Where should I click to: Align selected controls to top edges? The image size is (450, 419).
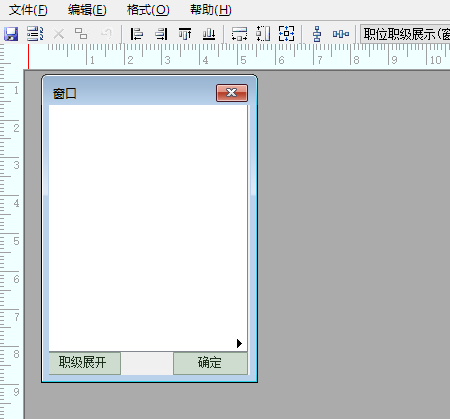(185, 34)
